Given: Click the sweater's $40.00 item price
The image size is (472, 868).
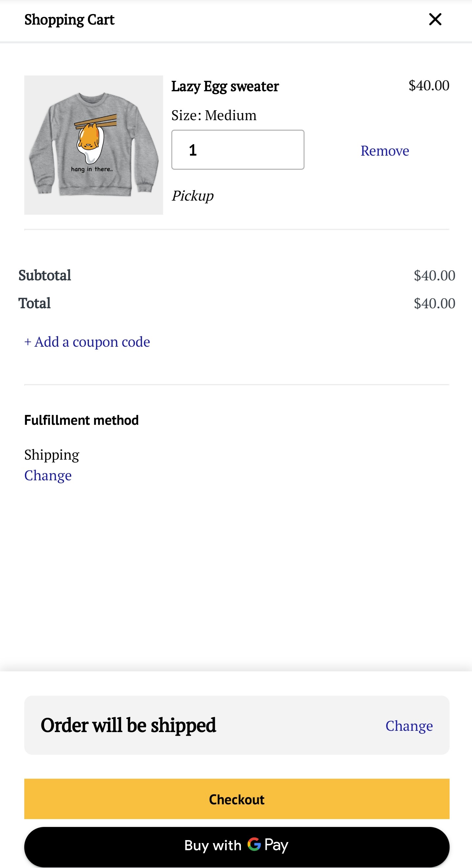Looking at the screenshot, I should coord(429,86).
